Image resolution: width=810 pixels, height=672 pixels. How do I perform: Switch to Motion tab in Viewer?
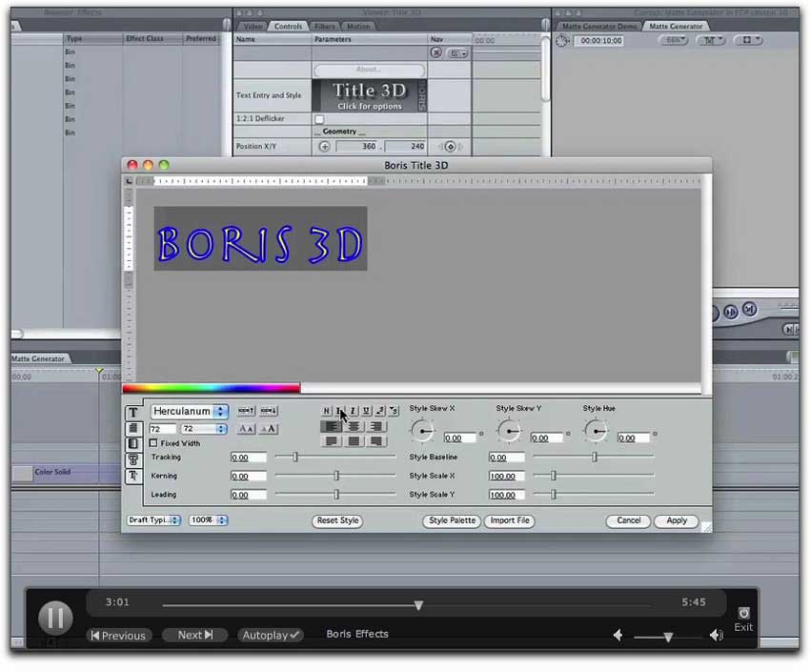pos(358,27)
